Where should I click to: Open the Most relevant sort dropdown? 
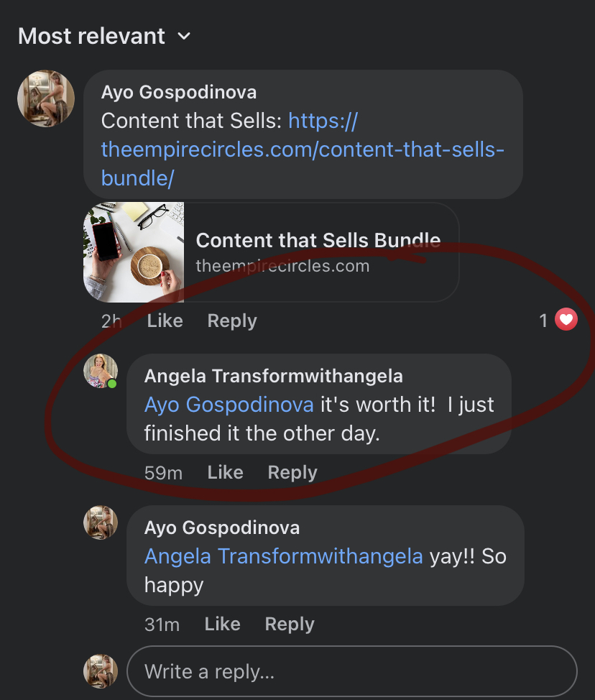pyautogui.click(x=104, y=36)
